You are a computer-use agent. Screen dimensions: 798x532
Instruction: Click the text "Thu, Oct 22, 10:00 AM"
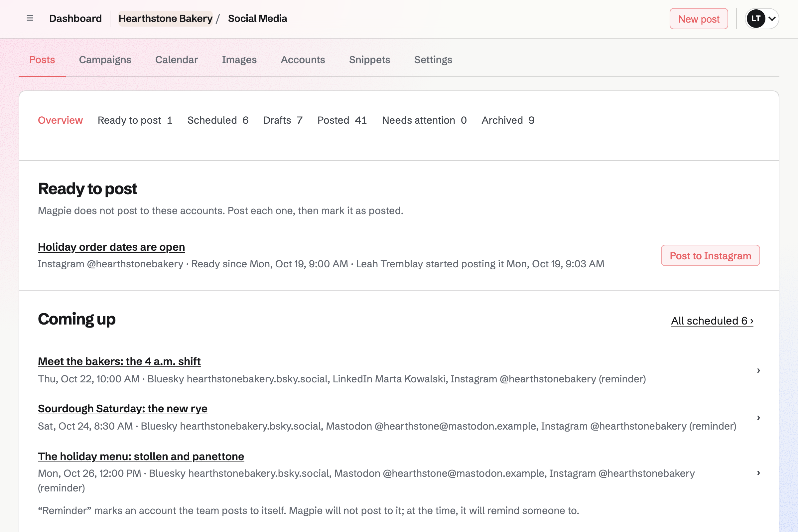(x=88, y=379)
